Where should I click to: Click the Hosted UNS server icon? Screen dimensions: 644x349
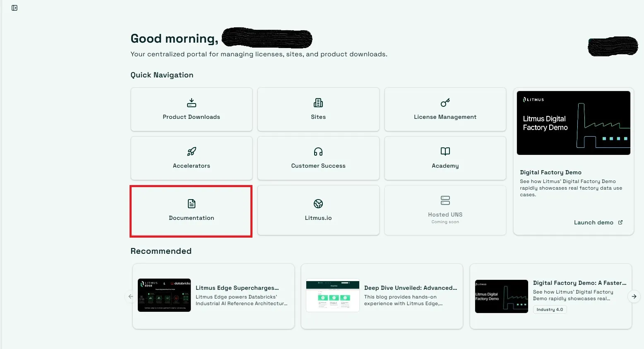(x=445, y=200)
